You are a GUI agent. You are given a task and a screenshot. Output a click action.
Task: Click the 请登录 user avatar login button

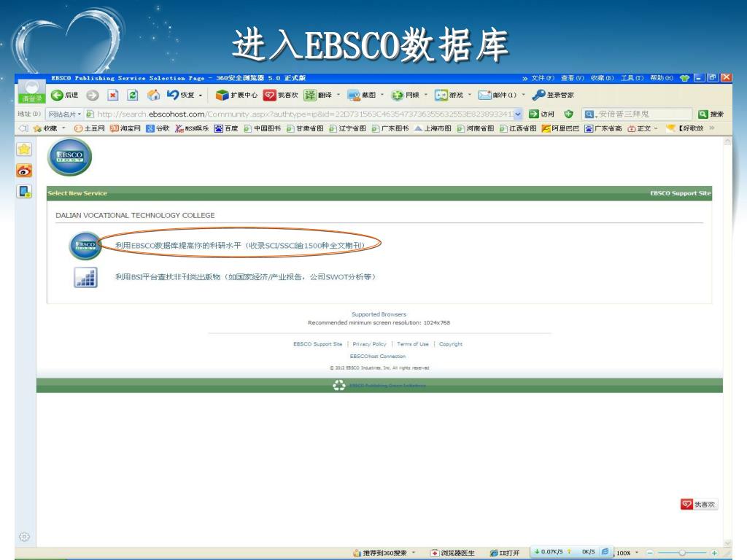pyautogui.click(x=32, y=91)
